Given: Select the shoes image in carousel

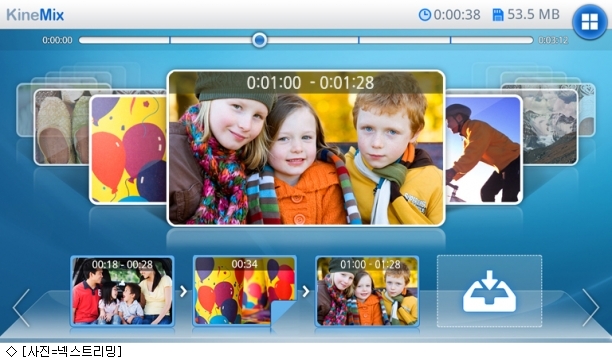Looking at the screenshot, I should (x=62, y=128).
